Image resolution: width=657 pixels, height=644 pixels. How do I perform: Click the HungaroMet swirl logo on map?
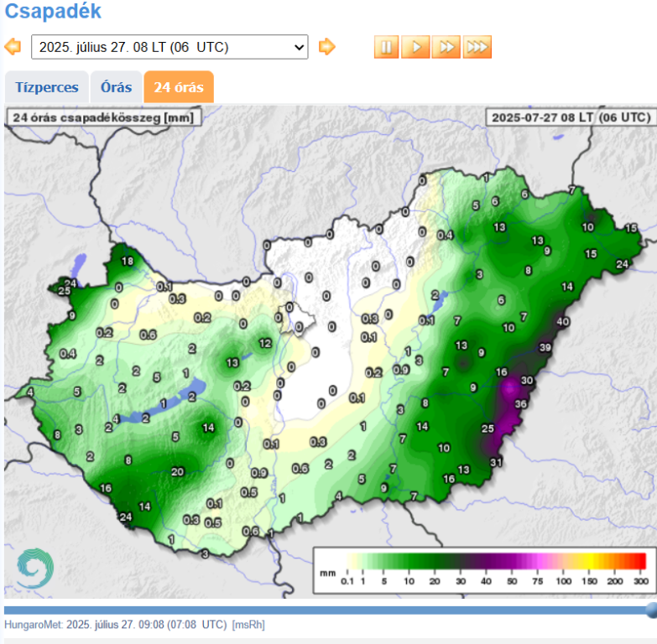34,568
